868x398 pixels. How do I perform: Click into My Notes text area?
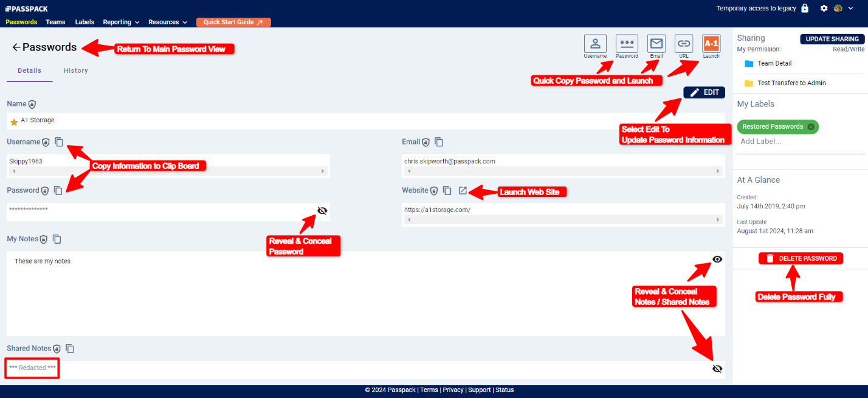pos(366,294)
